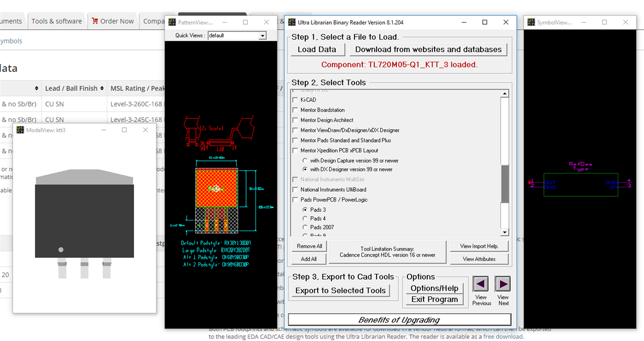
Task: Choose the Pads 3 radio option
Action: coord(306,210)
